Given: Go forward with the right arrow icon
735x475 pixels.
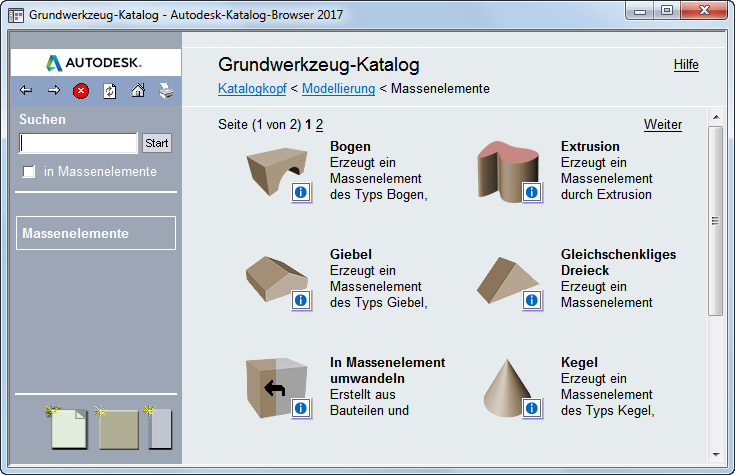Looking at the screenshot, I should (54, 90).
